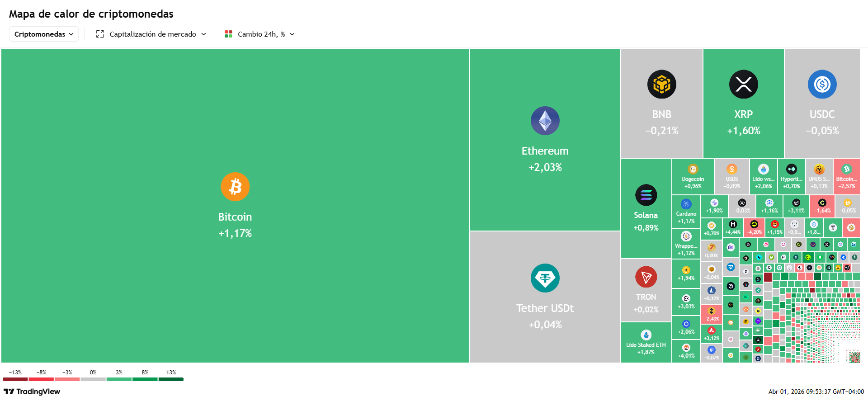Open the Stellar tile showing +3,11%
The height and width of the screenshot is (401, 868).
click(796, 206)
